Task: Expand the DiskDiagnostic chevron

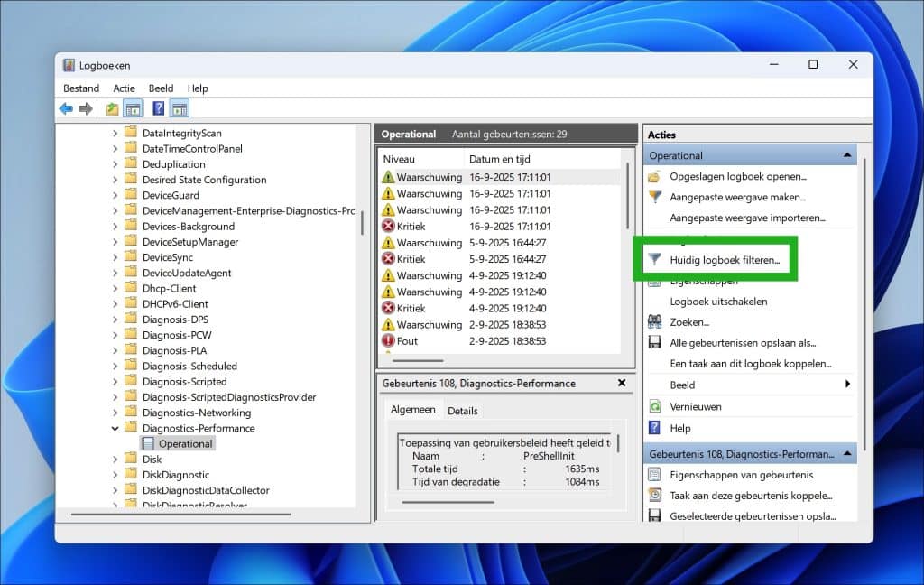Action: coord(115,475)
